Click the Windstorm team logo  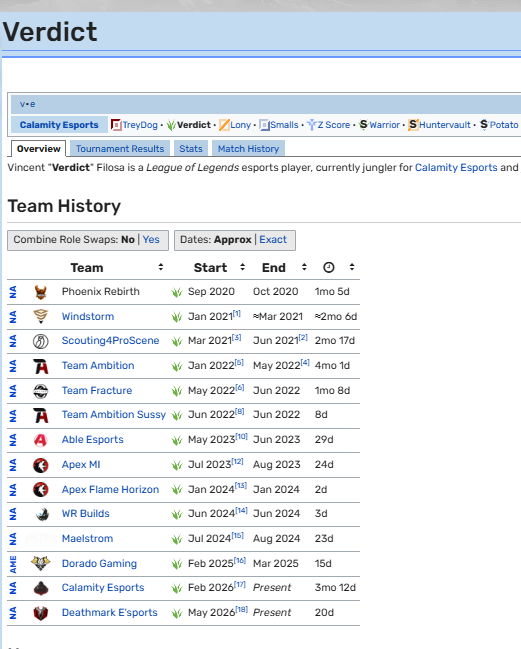41,317
